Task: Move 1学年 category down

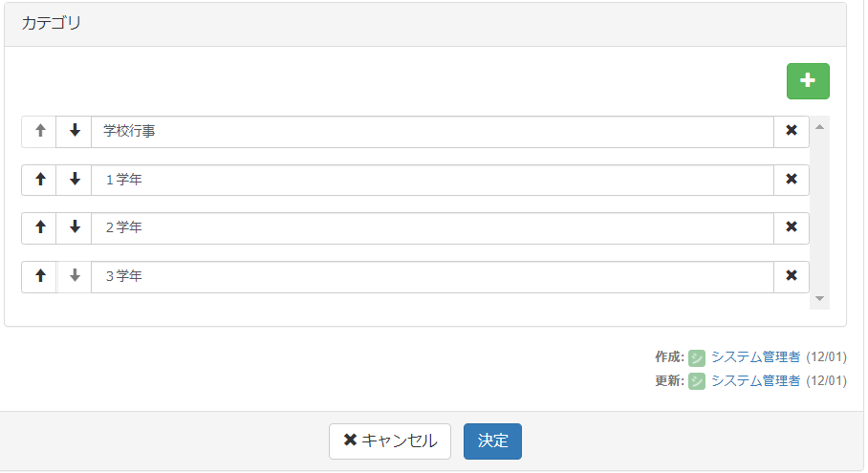Action: tap(75, 180)
